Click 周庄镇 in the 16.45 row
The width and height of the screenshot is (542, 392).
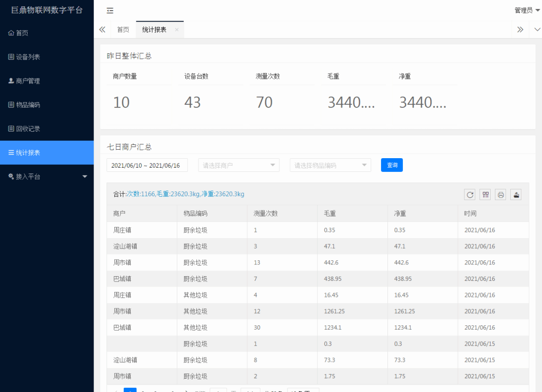coord(122,295)
